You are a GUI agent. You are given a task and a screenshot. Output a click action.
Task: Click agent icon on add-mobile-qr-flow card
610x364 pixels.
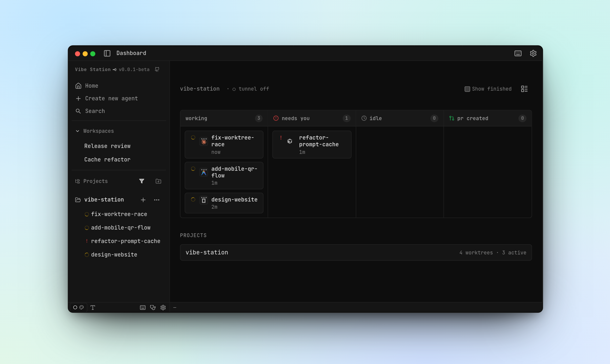coord(204,172)
